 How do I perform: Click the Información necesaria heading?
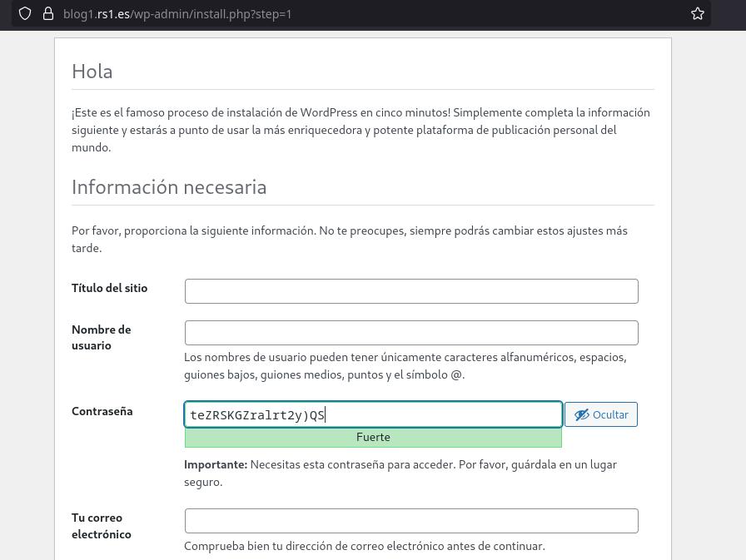point(169,187)
